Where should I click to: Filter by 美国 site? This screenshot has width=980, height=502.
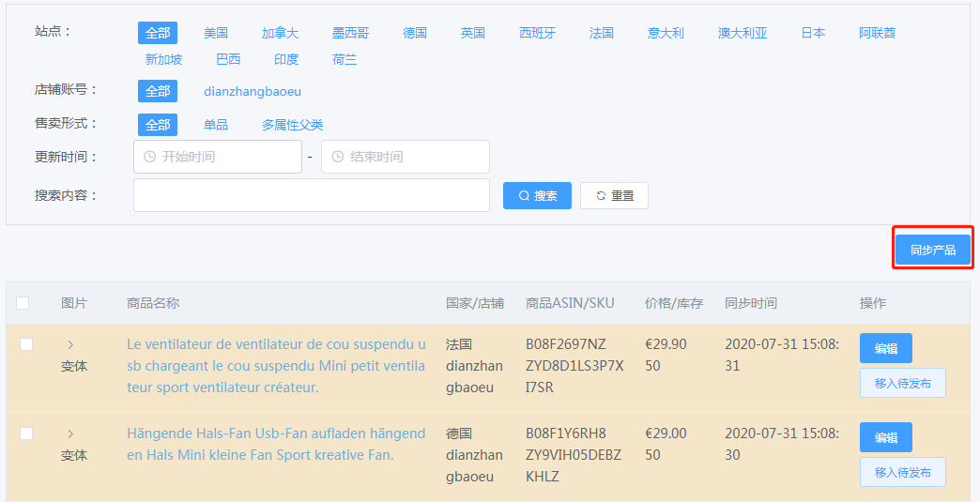(216, 33)
